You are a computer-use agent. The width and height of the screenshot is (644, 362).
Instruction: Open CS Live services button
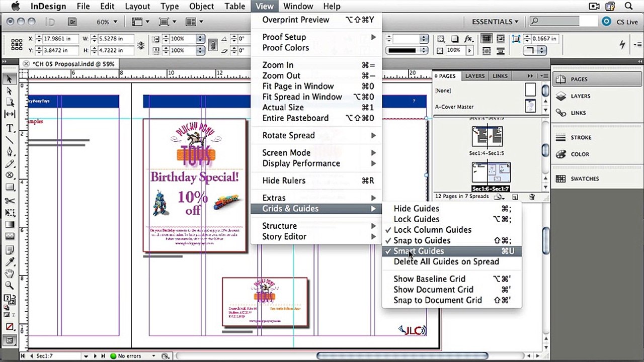pyautogui.click(x=621, y=22)
